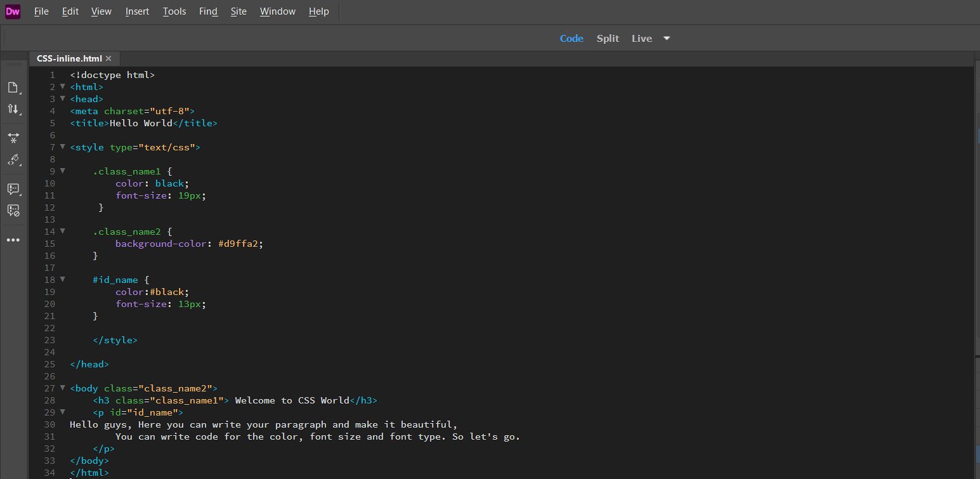
Task: Open the Window menu
Action: [x=278, y=11]
